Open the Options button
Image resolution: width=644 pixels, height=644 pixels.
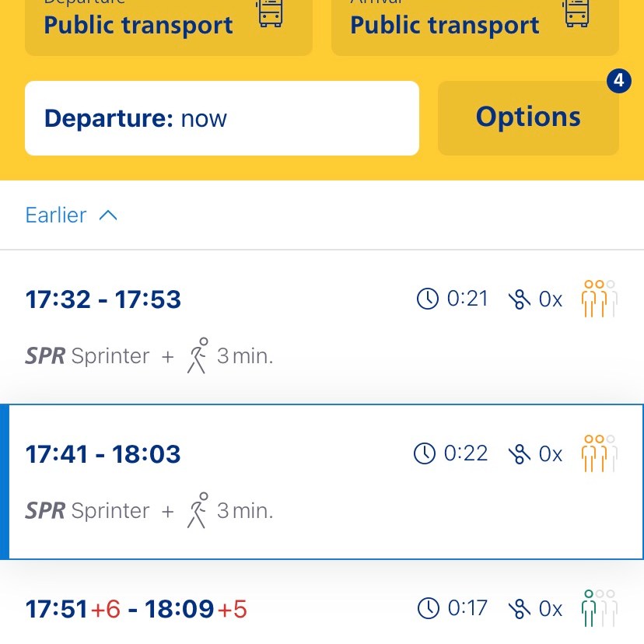(528, 117)
